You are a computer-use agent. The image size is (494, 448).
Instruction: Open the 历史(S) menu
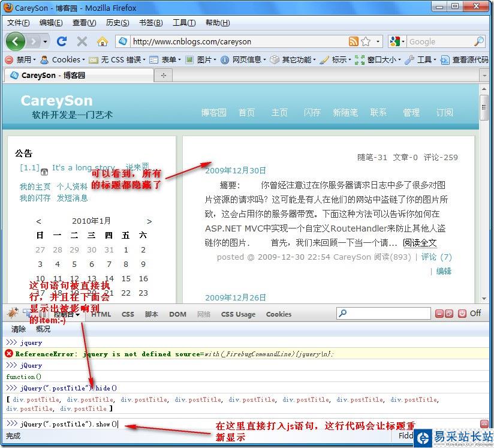[x=118, y=23]
